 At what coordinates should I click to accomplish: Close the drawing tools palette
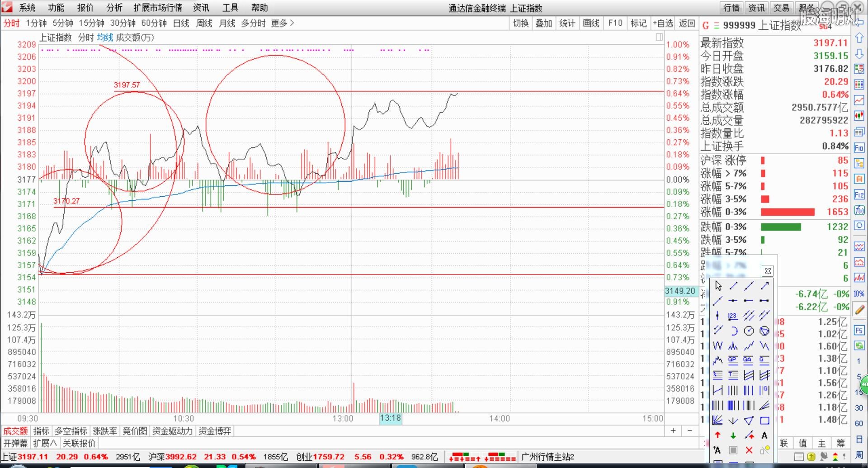(x=768, y=271)
